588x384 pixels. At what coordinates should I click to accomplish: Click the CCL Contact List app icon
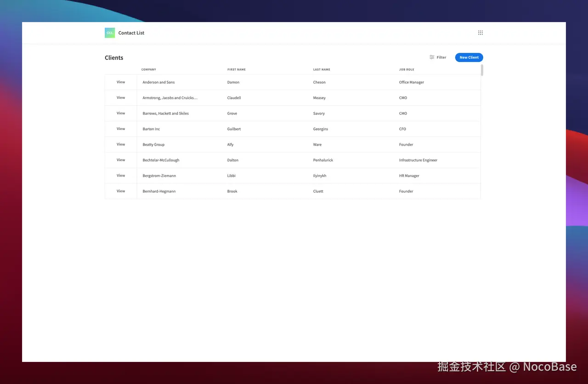coord(109,33)
